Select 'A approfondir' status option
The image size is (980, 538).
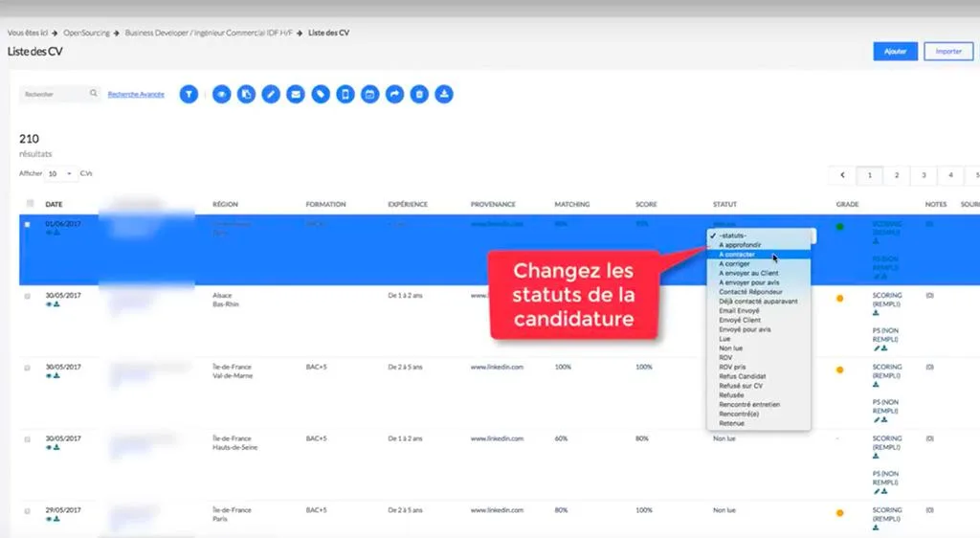tap(759, 245)
